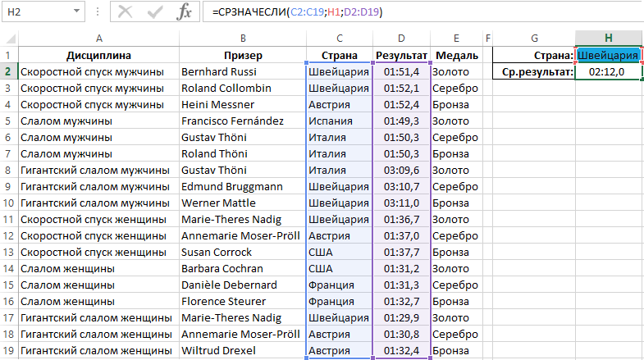Select column A header

click(x=98, y=39)
